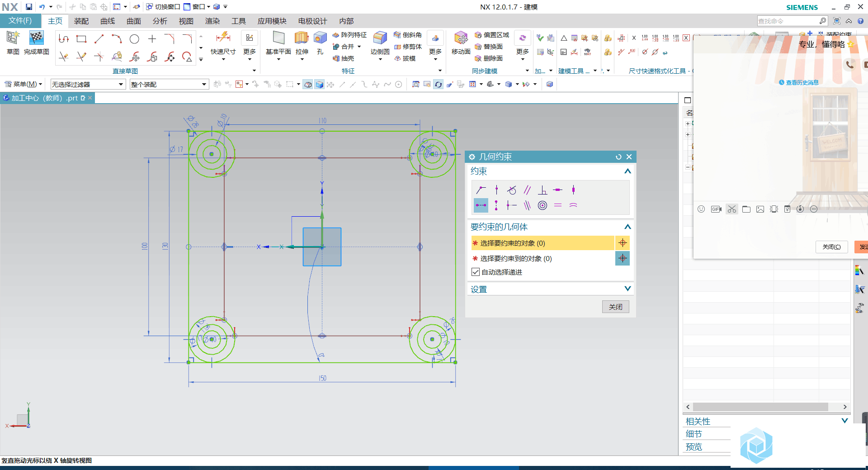Switch to the 装配 ribbon tab

[81, 21]
